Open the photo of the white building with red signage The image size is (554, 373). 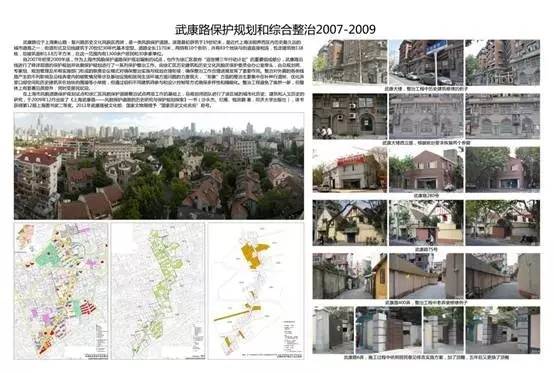click(x=350, y=170)
